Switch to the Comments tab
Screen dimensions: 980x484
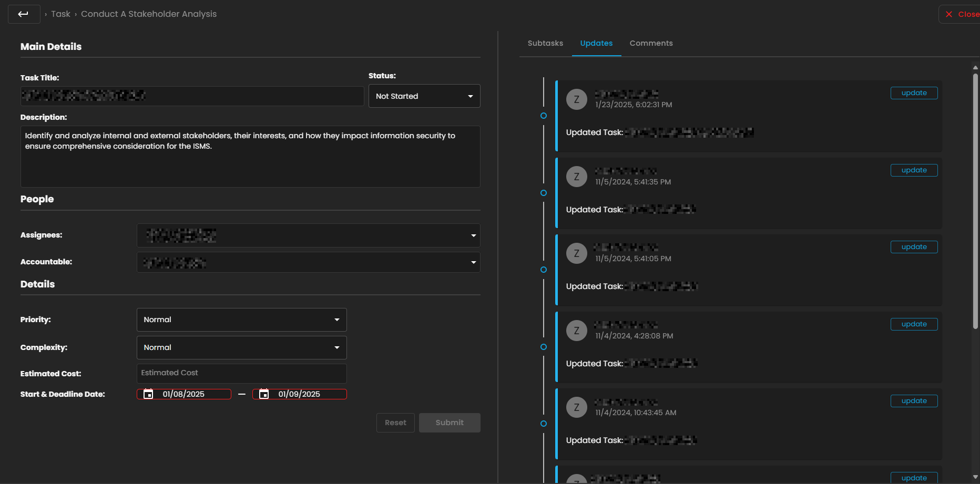tap(651, 43)
